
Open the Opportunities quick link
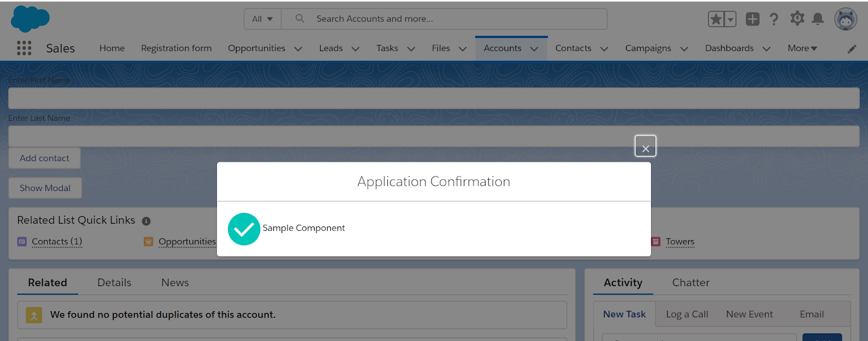coord(187,242)
